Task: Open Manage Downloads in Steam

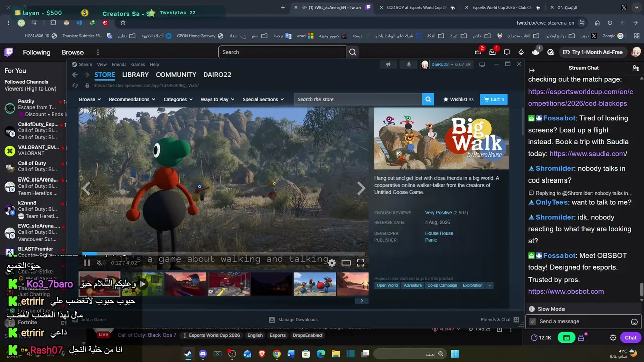Action: [x=293, y=319]
